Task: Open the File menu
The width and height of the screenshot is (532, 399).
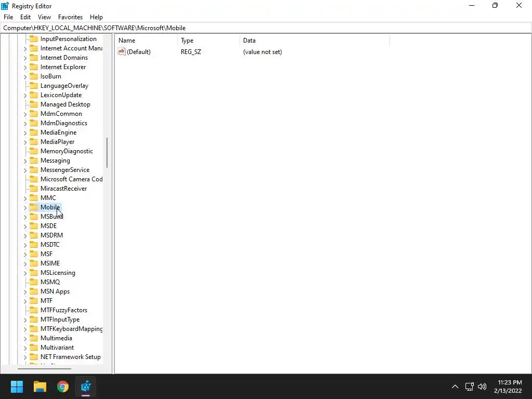Action: tap(8, 17)
